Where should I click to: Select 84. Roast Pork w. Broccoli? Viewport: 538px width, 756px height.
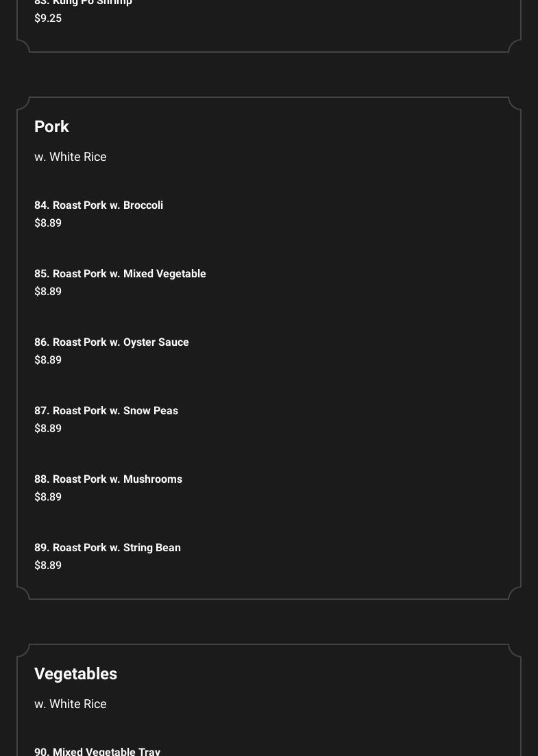[x=99, y=205]
